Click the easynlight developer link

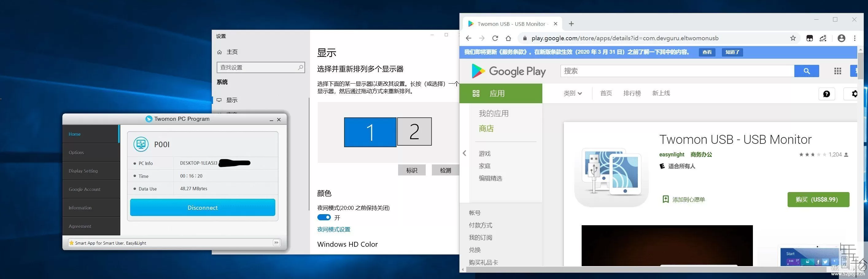(672, 154)
